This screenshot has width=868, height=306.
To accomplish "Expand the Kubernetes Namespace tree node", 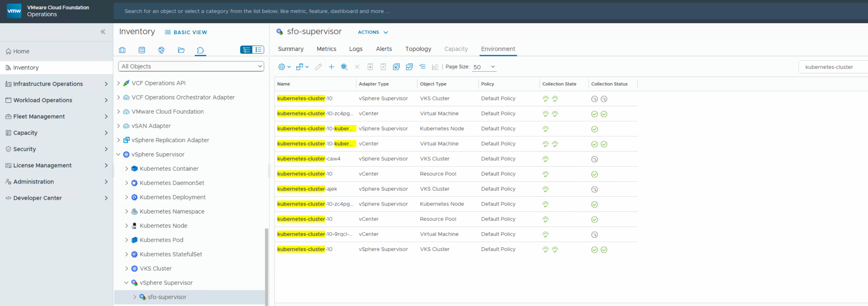I will point(127,211).
